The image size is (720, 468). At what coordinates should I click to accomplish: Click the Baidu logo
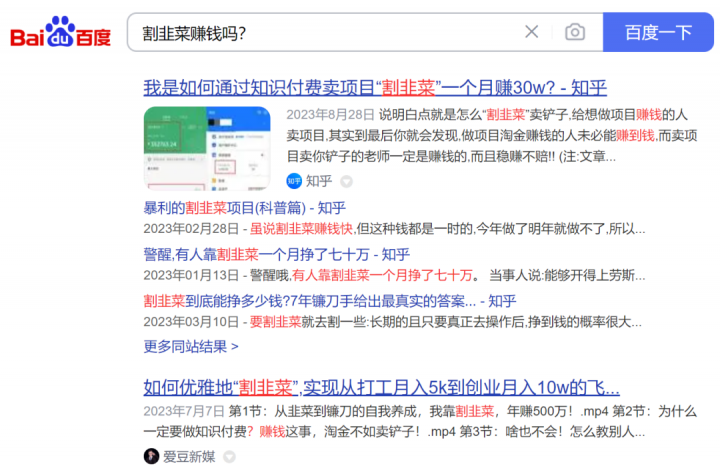61,32
